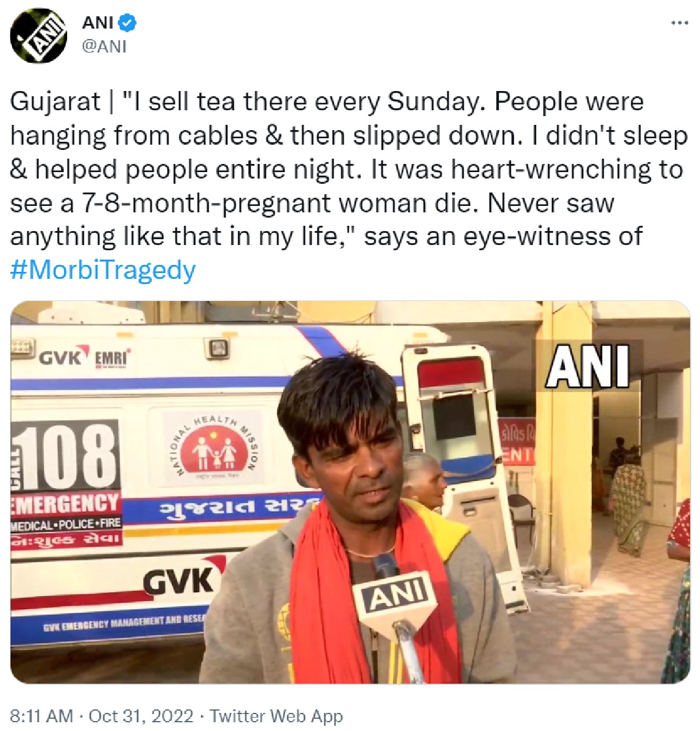Select the ANI display name
The width and height of the screenshot is (700, 731).
99,23
